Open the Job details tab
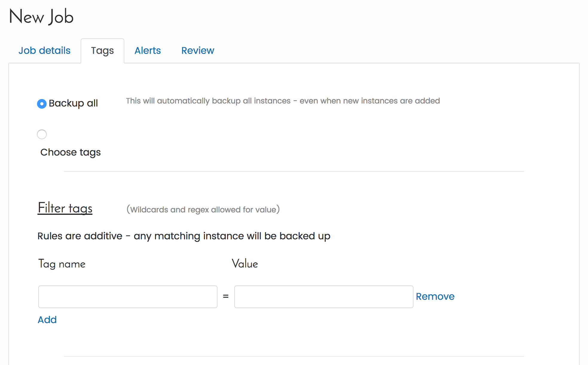Image resolution: width=588 pixels, height=365 pixels. (45, 51)
